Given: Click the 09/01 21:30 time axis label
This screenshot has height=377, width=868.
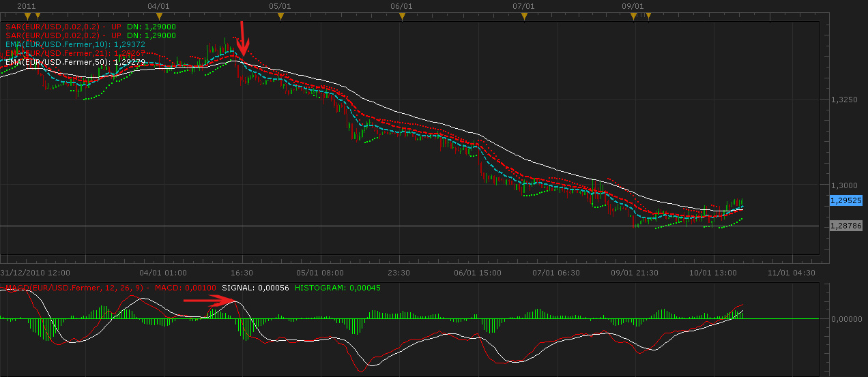Looking at the screenshot, I should pyautogui.click(x=635, y=273).
